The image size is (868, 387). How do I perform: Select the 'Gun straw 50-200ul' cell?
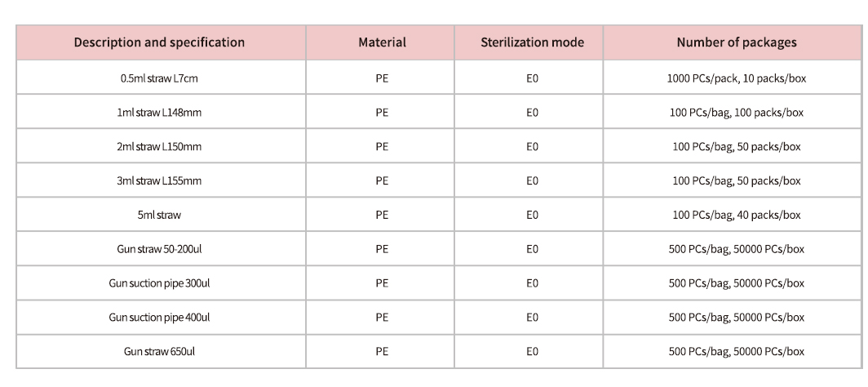(159, 249)
